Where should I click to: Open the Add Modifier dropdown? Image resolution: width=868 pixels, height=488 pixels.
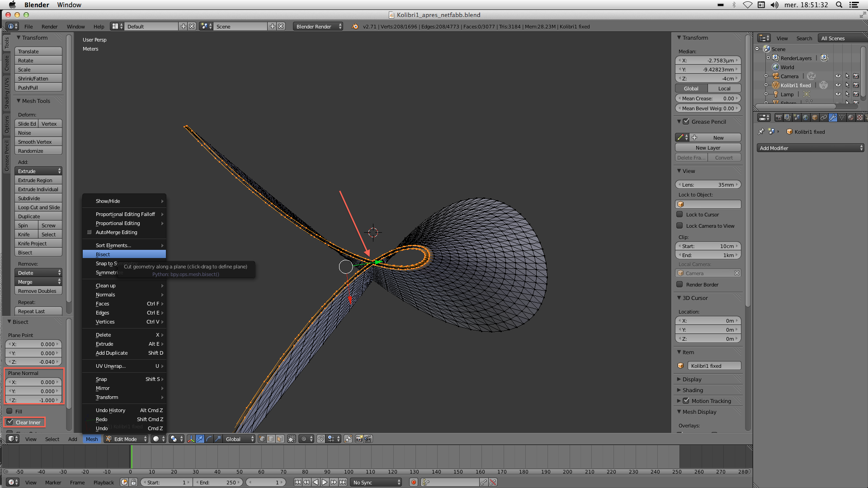click(x=810, y=148)
